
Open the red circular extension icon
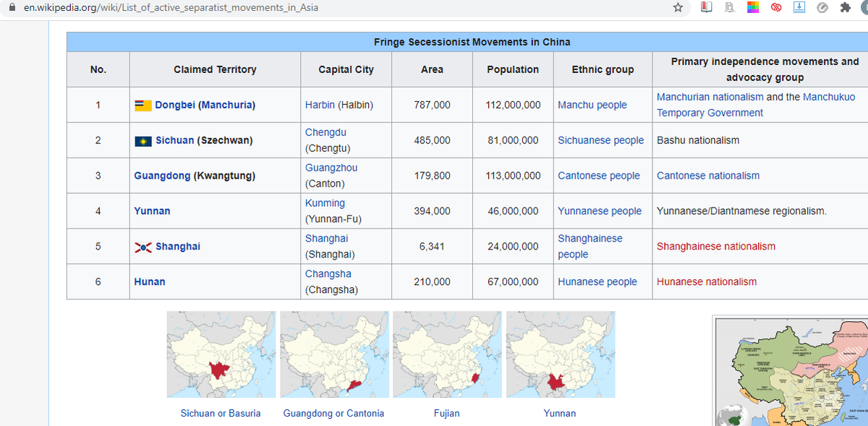point(776,8)
